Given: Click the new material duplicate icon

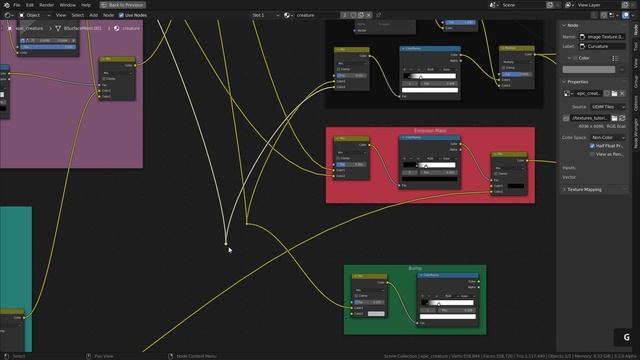Looking at the screenshot, I should (x=361, y=15).
